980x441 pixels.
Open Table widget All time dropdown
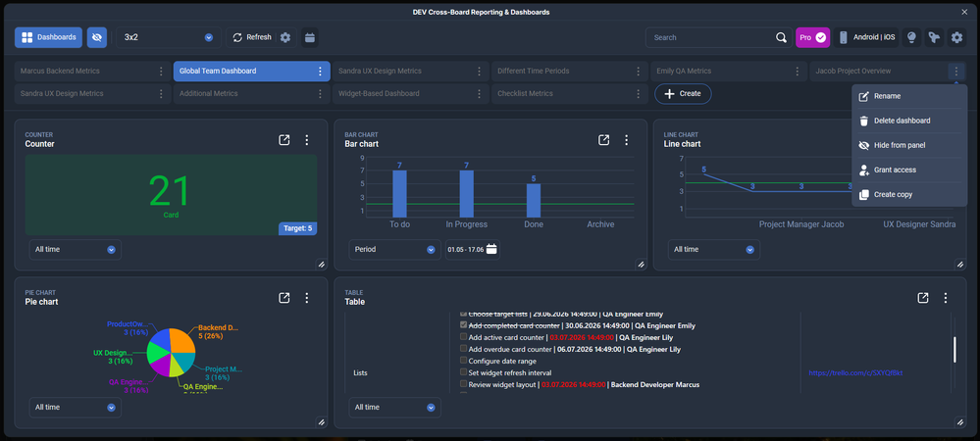[395, 408]
